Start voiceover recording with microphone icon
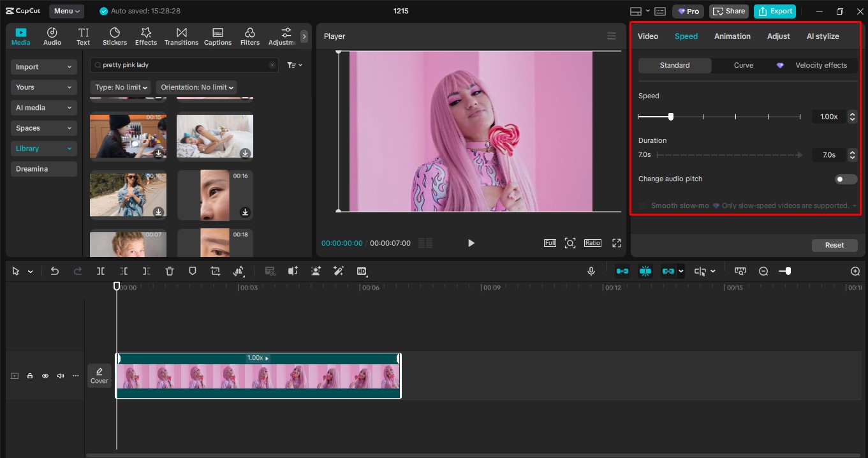The height and width of the screenshot is (458, 868). pos(591,271)
